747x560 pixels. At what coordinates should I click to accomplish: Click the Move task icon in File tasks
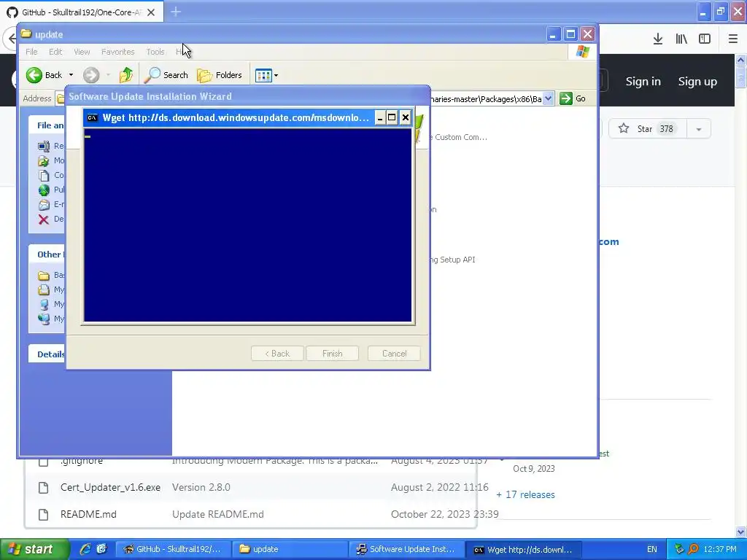(44, 161)
